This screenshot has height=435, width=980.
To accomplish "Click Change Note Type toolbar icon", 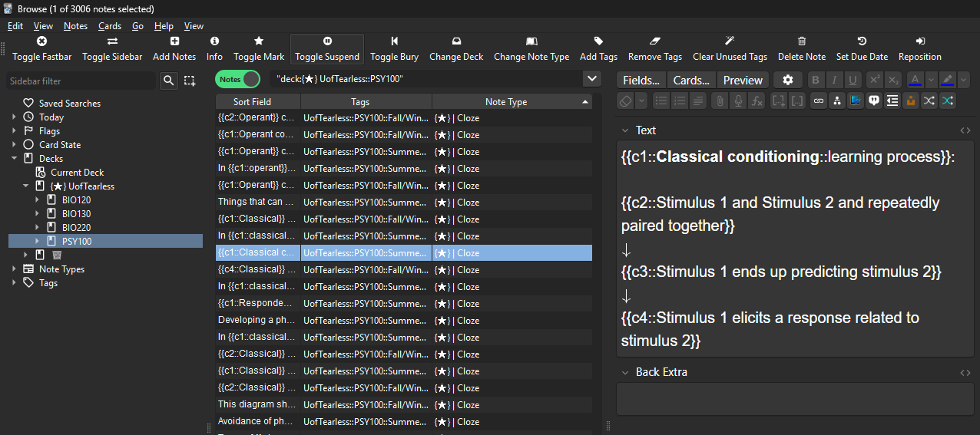I will coord(531,41).
